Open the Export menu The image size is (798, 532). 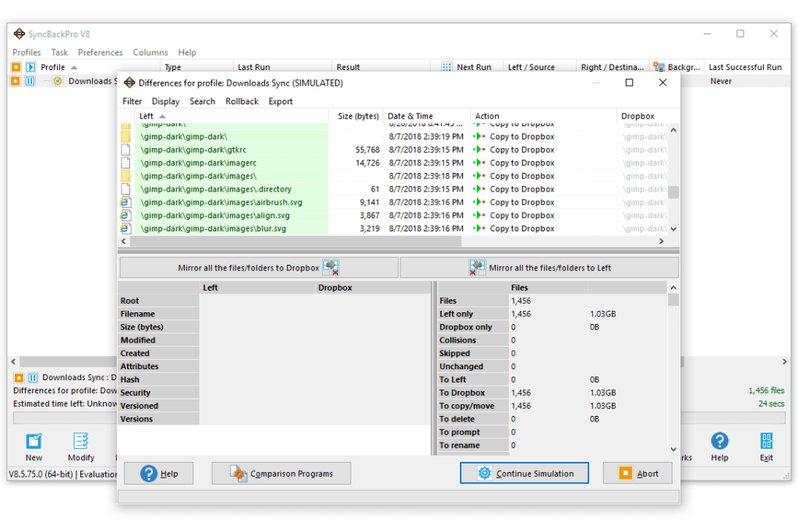[x=281, y=101]
